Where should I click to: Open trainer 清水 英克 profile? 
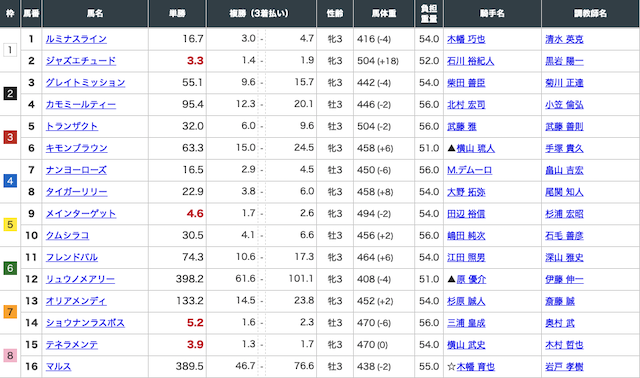[564, 39]
